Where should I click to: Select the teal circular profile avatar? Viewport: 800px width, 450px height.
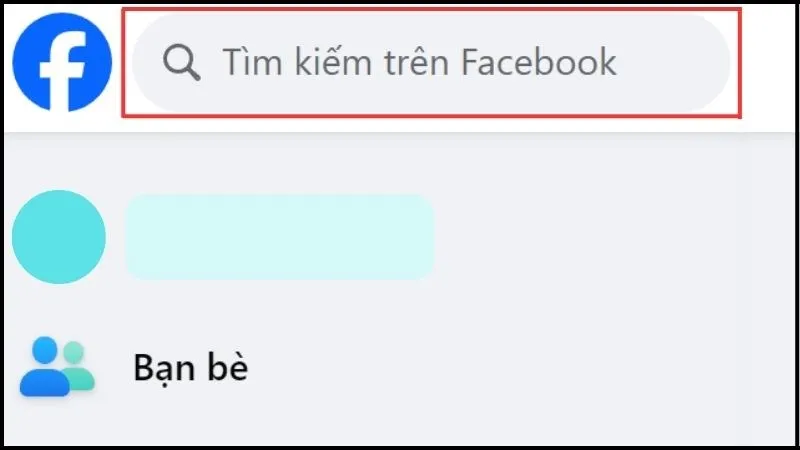(x=59, y=237)
